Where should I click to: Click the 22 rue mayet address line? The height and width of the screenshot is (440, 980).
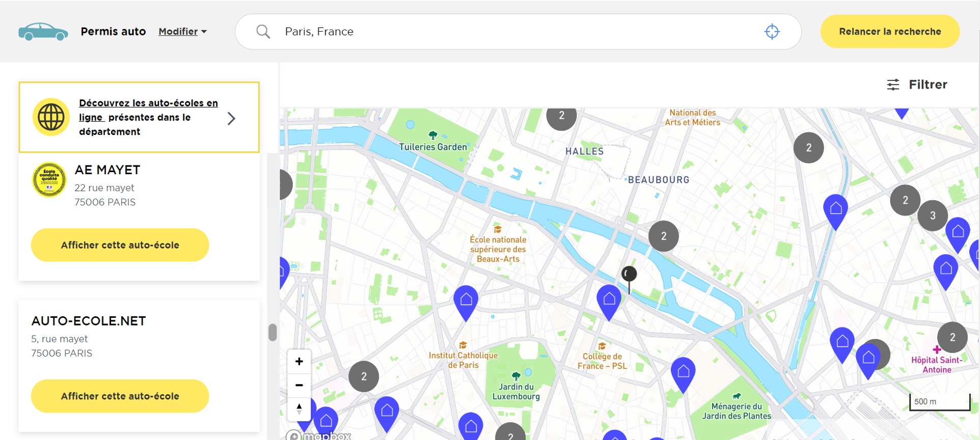[x=104, y=188]
